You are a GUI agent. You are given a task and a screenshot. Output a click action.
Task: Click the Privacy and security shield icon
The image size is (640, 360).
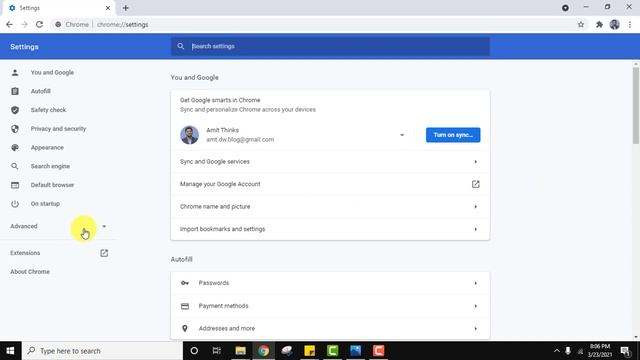(x=15, y=129)
